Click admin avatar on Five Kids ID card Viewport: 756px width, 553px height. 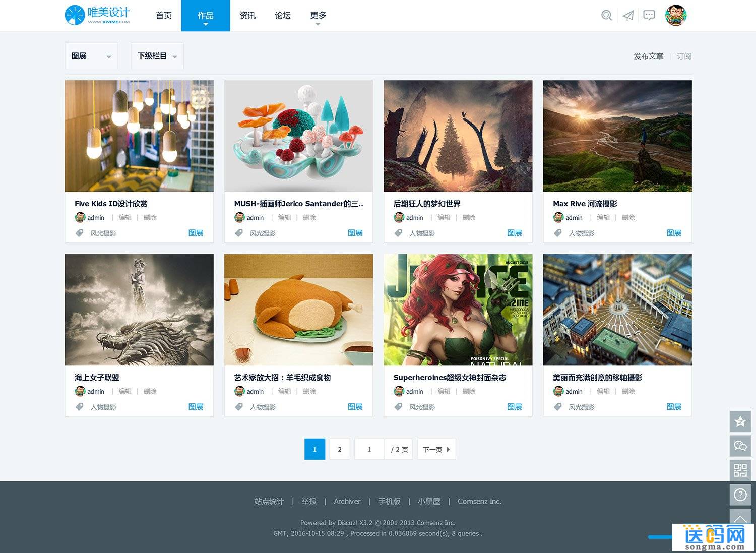80,217
